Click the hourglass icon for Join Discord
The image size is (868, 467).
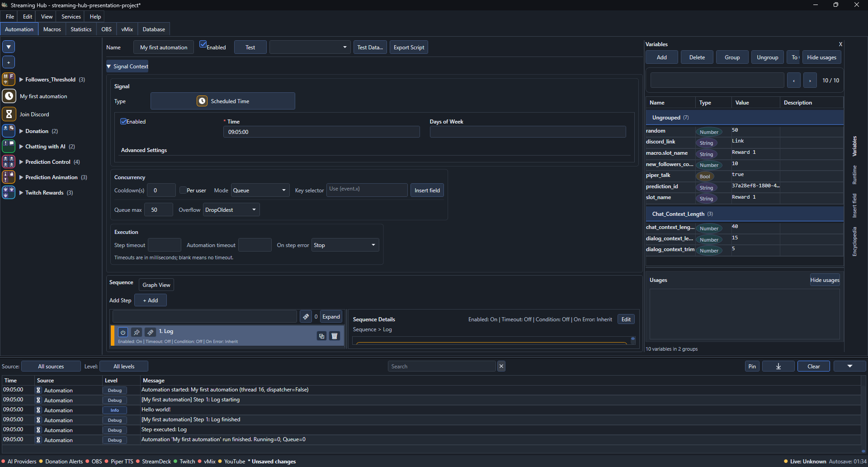click(x=9, y=114)
